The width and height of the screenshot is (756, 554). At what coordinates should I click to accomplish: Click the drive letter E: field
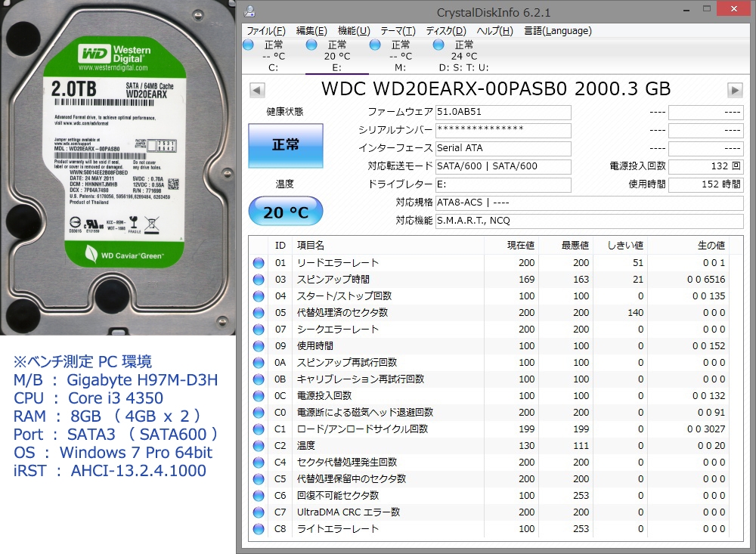[503, 184]
